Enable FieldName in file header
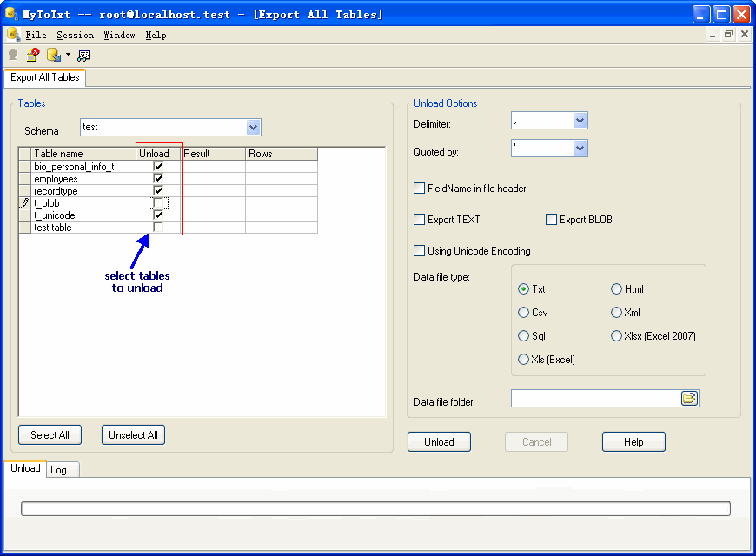Screen dimensions: 756x556 pyautogui.click(x=420, y=188)
